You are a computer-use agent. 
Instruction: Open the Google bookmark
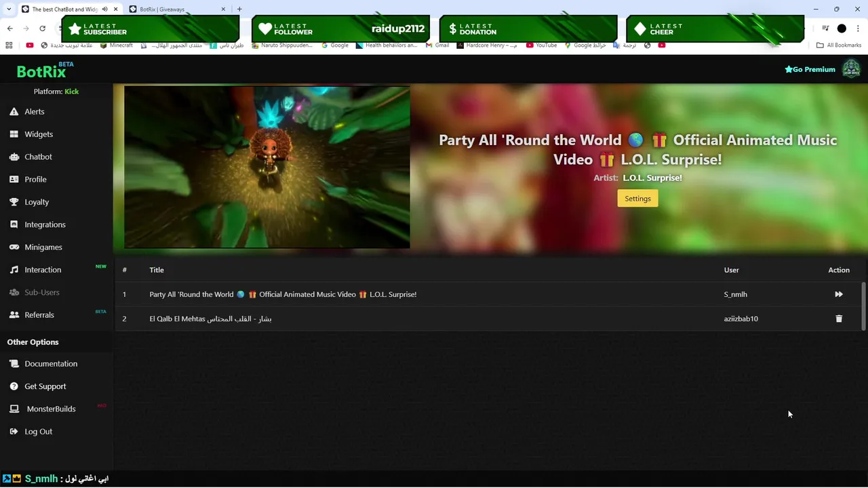[x=335, y=45]
